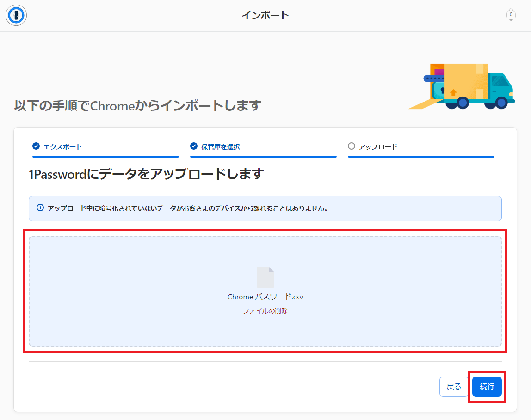The height and width of the screenshot is (420, 531).
Task: Click the ファイルの削除 link
Action: (265, 311)
